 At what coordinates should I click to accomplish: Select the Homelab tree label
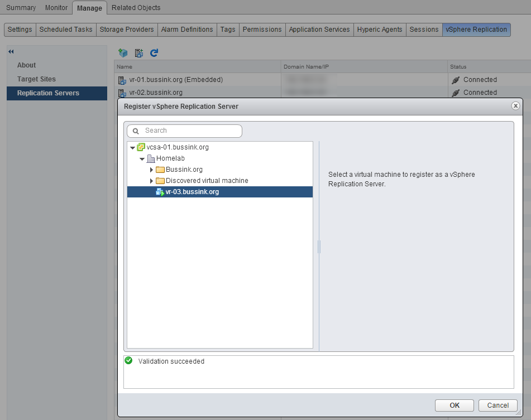(x=170, y=158)
